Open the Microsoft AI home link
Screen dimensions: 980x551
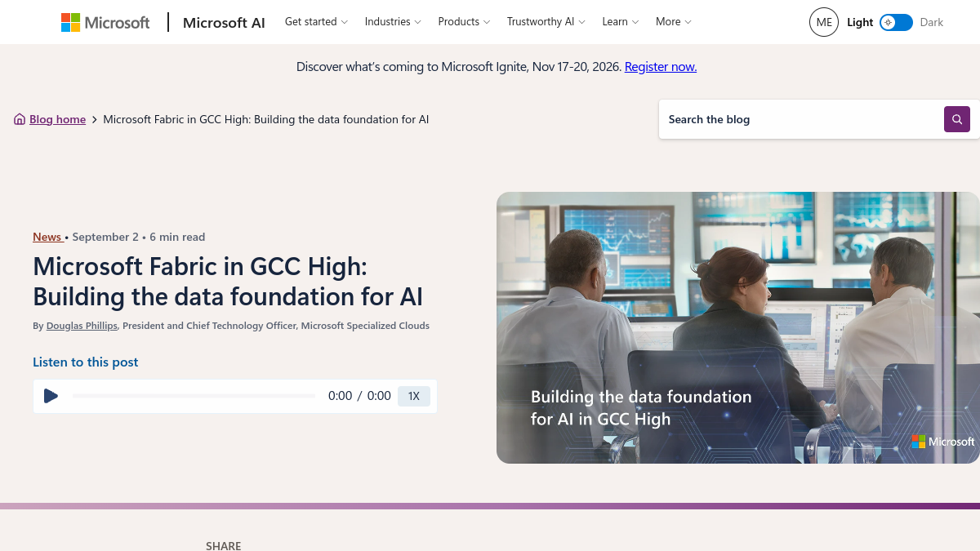click(x=224, y=22)
